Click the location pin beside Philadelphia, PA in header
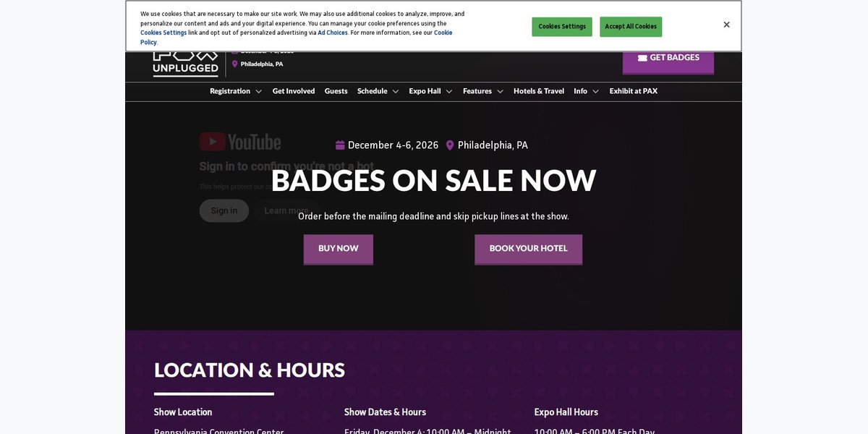The height and width of the screenshot is (434, 868). coord(234,64)
